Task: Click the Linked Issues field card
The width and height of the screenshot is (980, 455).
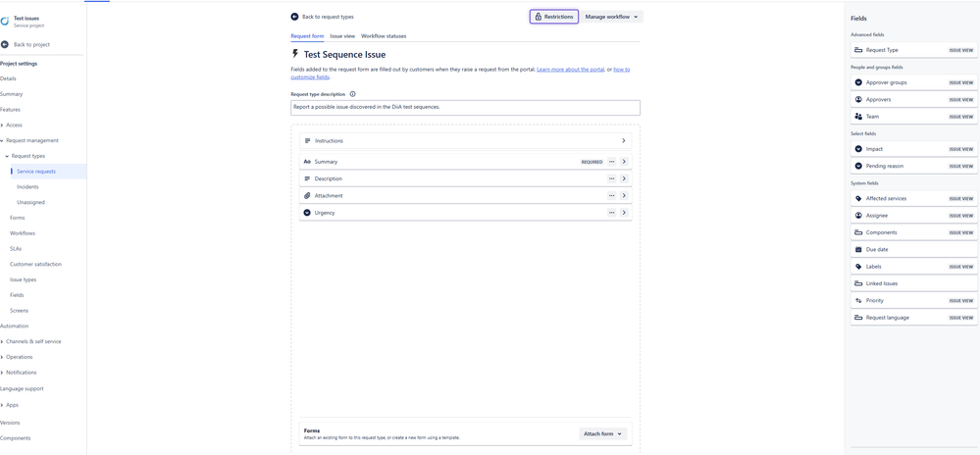Action: 913,283
